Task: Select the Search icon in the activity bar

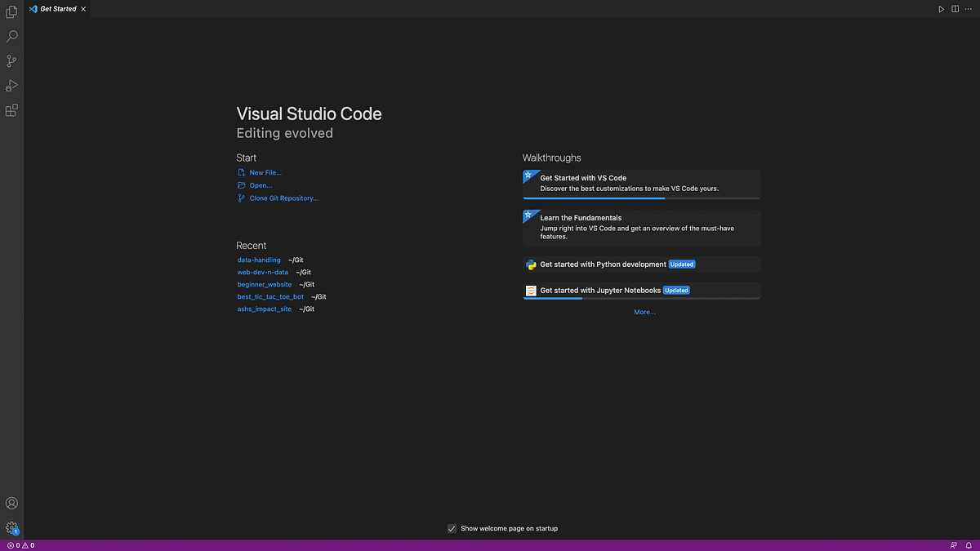Action: [x=11, y=36]
